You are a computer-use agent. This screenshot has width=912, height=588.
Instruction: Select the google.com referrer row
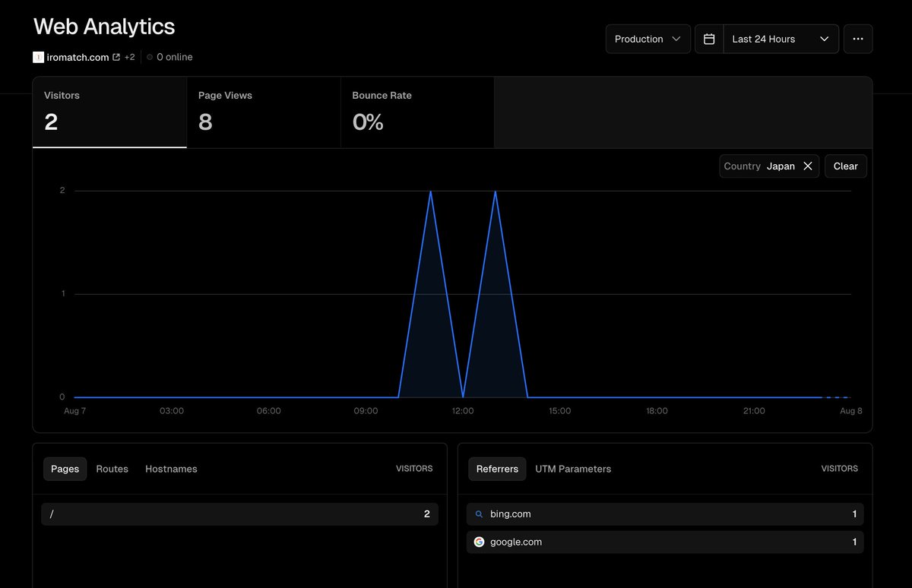point(665,542)
